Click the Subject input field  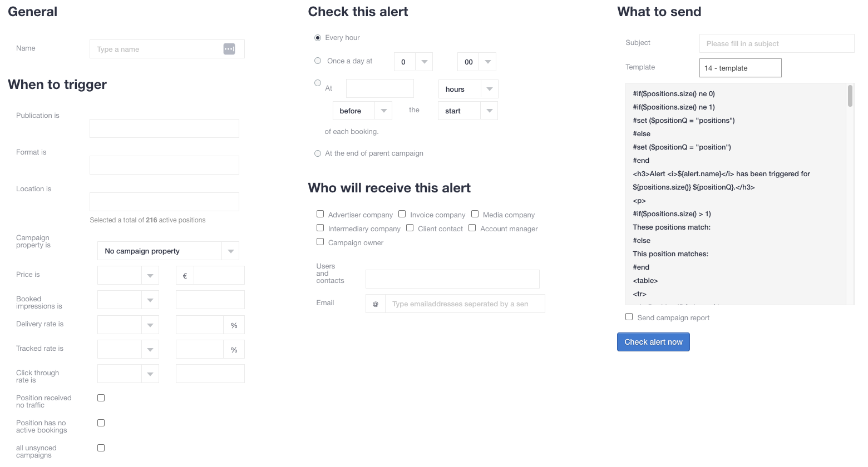tap(776, 43)
